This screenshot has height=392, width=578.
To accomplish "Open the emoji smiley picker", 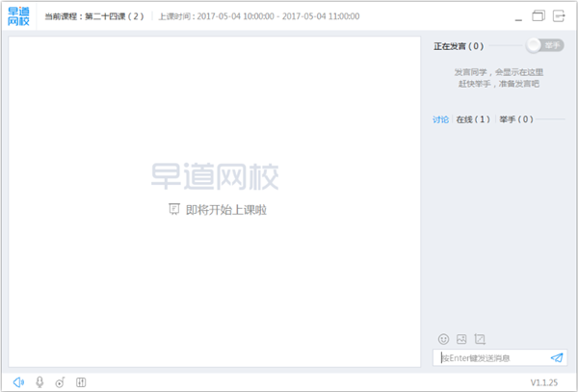I will (x=443, y=339).
